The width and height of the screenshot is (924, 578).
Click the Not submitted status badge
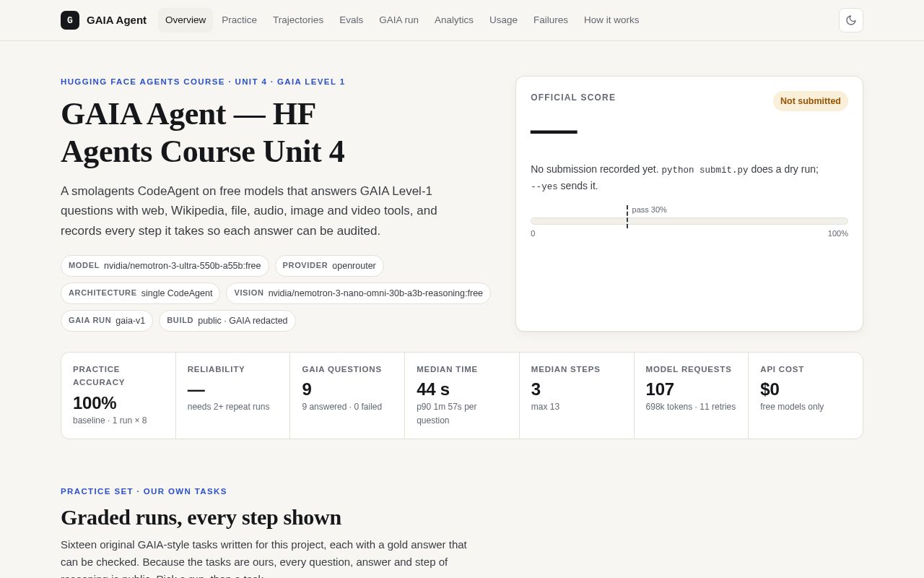(x=811, y=101)
